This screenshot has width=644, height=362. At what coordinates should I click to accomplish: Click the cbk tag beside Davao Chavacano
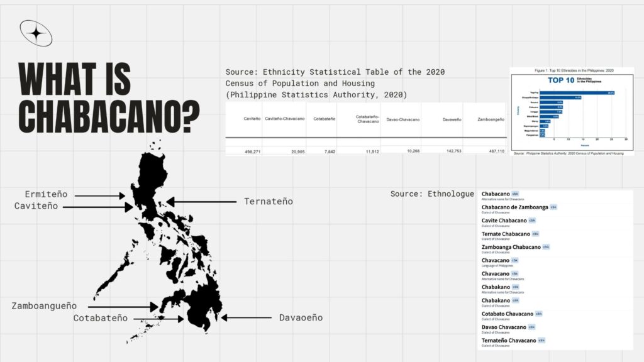(x=531, y=327)
